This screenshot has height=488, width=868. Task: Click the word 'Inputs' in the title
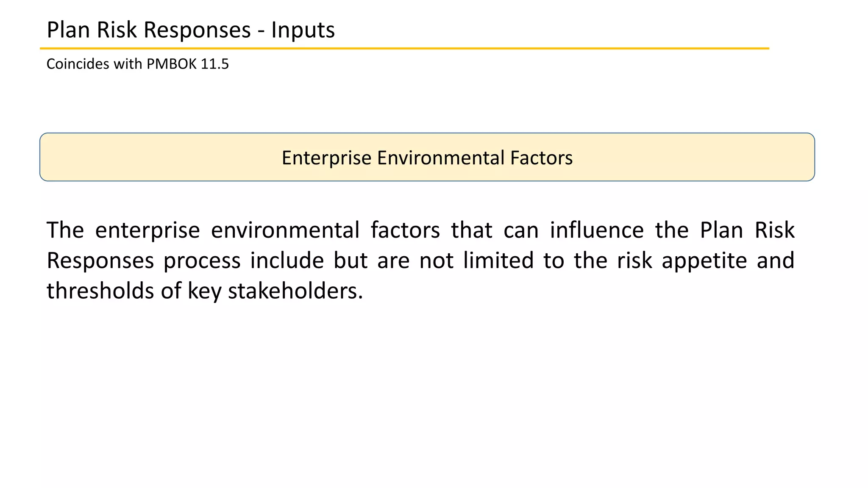(x=303, y=30)
